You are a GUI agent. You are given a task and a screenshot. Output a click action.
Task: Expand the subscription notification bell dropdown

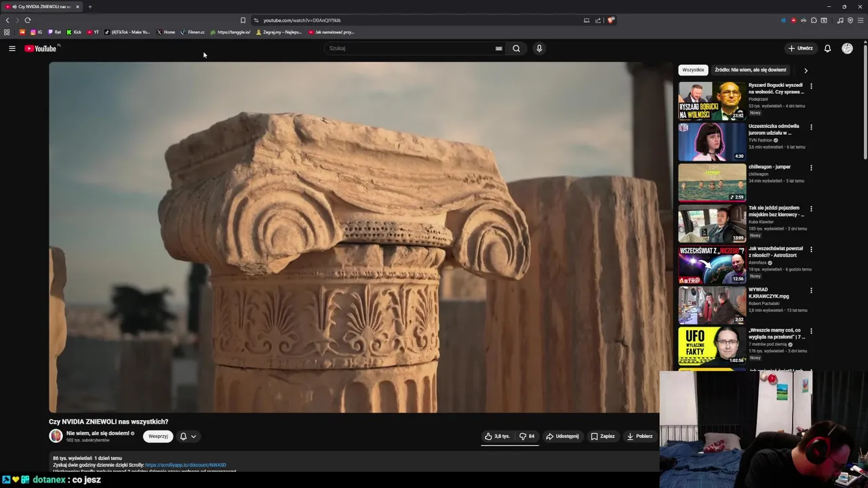click(188, 436)
